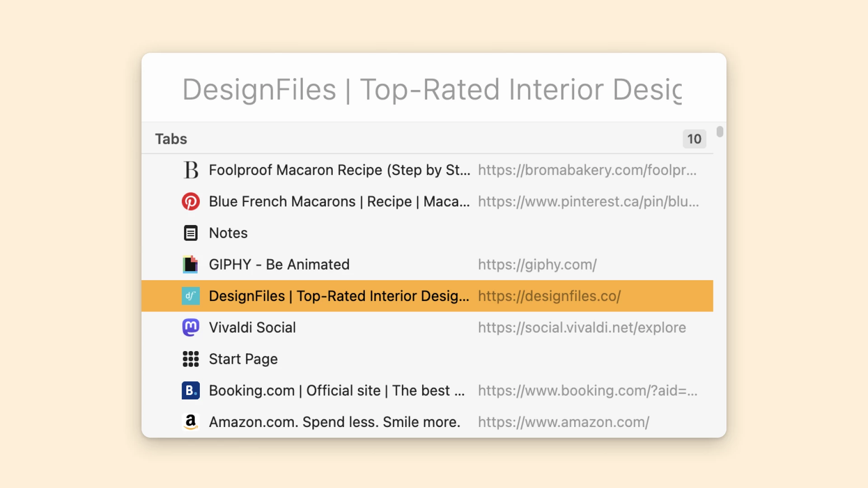Click the Vivaldi Social Mastodon icon
Image resolution: width=868 pixels, height=488 pixels.
pyautogui.click(x=191, y=328)
